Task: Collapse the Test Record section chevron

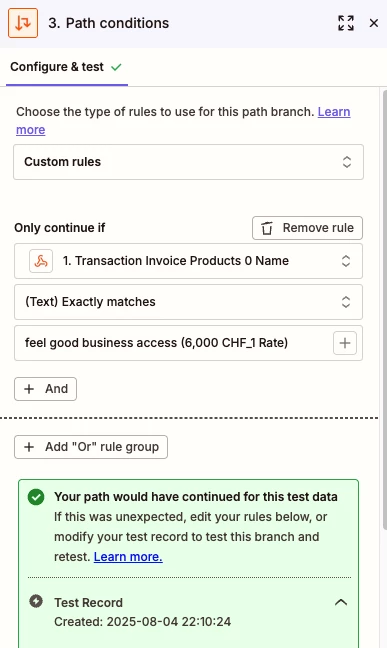Action: 341,603
